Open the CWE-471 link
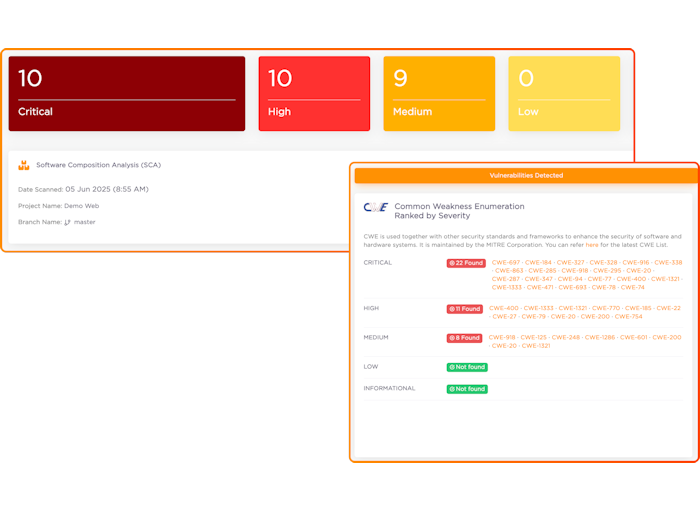This screenshot has height=511, width=700. (x=540, y=287)
